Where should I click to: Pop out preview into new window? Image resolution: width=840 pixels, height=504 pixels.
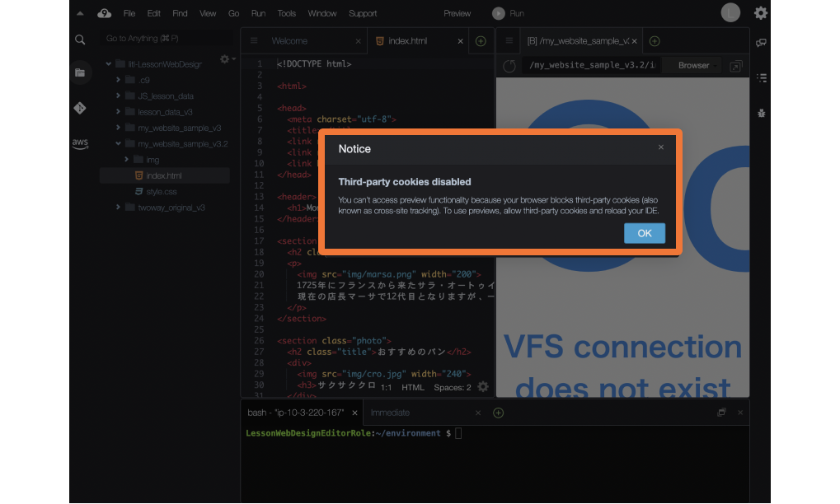[736, 66]
